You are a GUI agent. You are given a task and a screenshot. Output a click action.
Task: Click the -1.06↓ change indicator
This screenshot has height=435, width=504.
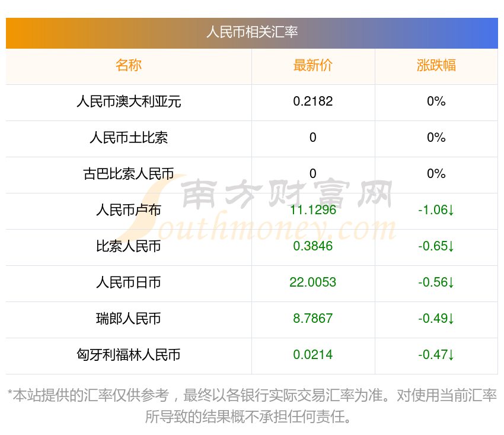(436, 210)
